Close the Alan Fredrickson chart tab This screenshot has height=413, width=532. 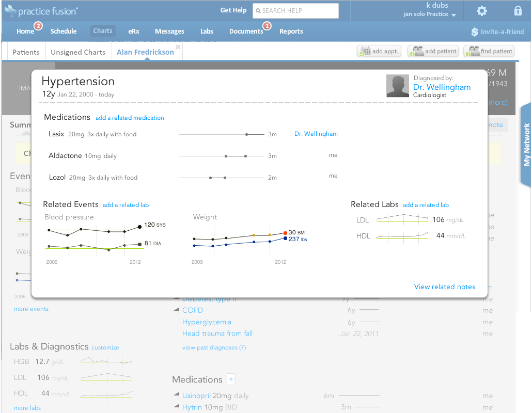pos(178,47)
